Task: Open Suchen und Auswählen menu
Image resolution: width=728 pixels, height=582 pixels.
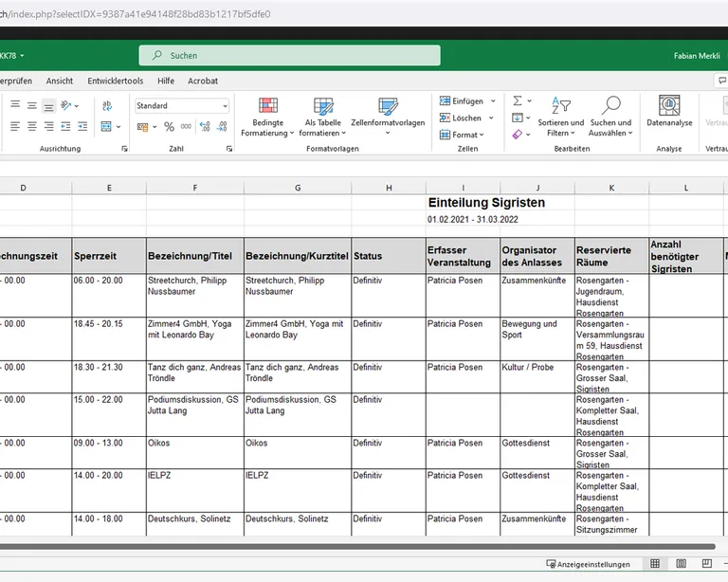Action: (x=611, y=117)
